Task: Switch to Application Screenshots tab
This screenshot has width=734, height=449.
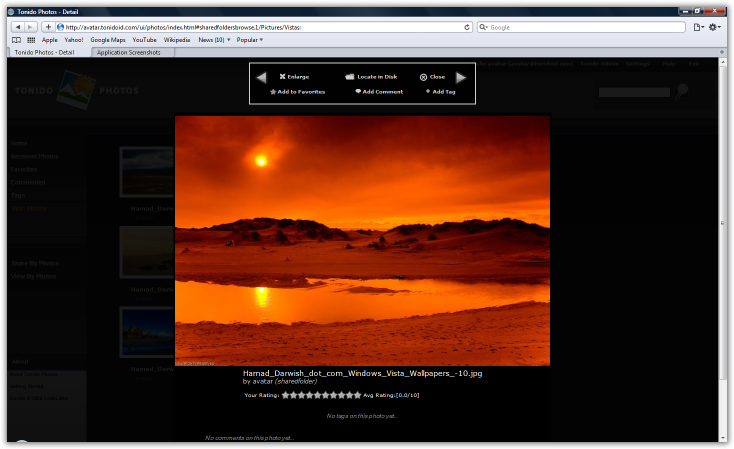Action: click(x=128, y=52)
